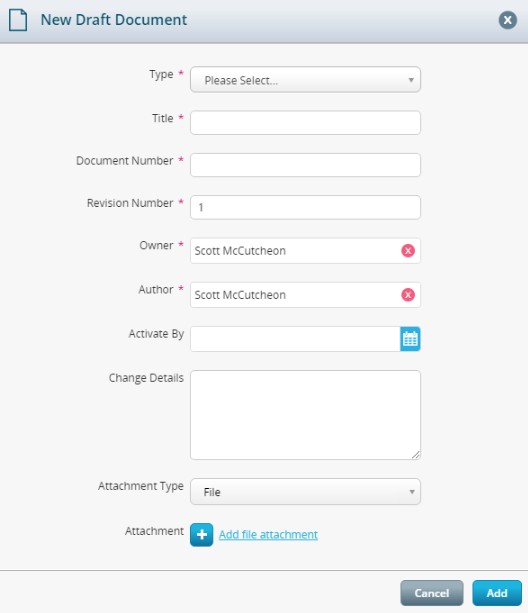The width and height of the screenshot is (528, 613).
Task: Click the Author name field
Action: [295, 295]
